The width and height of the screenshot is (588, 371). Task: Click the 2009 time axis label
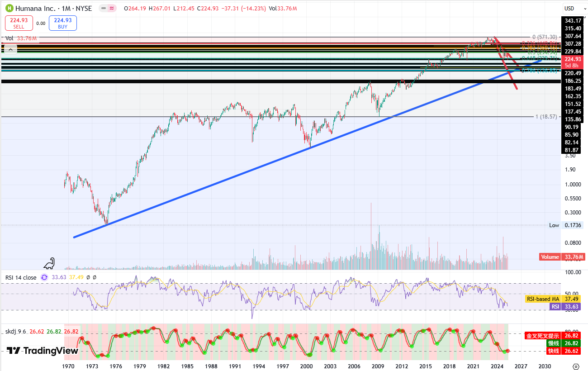(378, 366)
